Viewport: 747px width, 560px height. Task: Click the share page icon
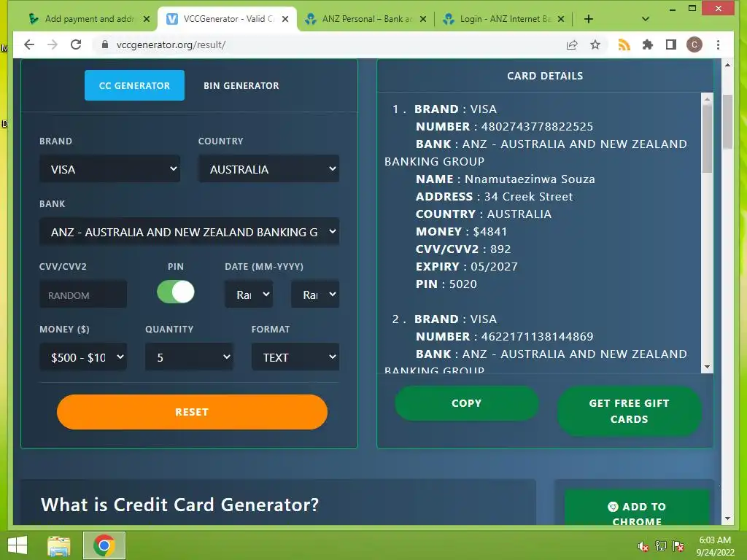(x=572, y=44)
